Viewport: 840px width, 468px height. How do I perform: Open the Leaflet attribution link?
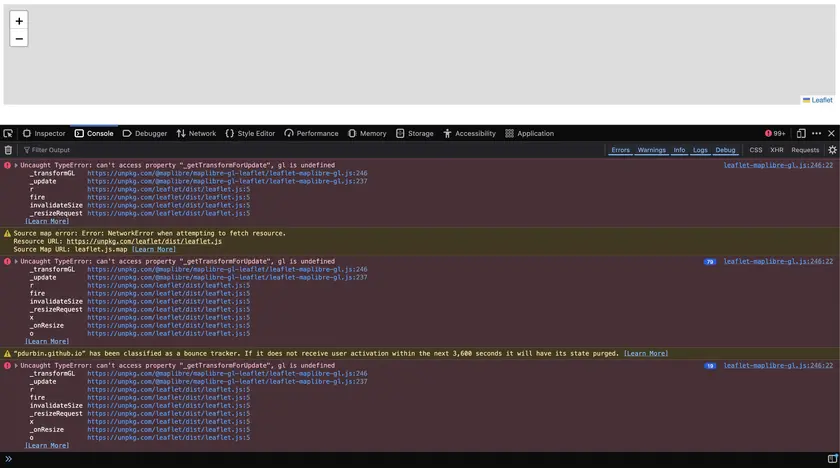pos(821,100)
